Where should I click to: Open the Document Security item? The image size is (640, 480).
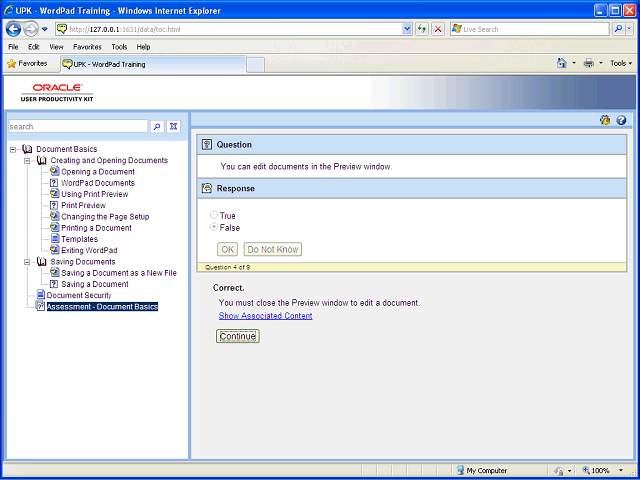[x=79, y=295]
